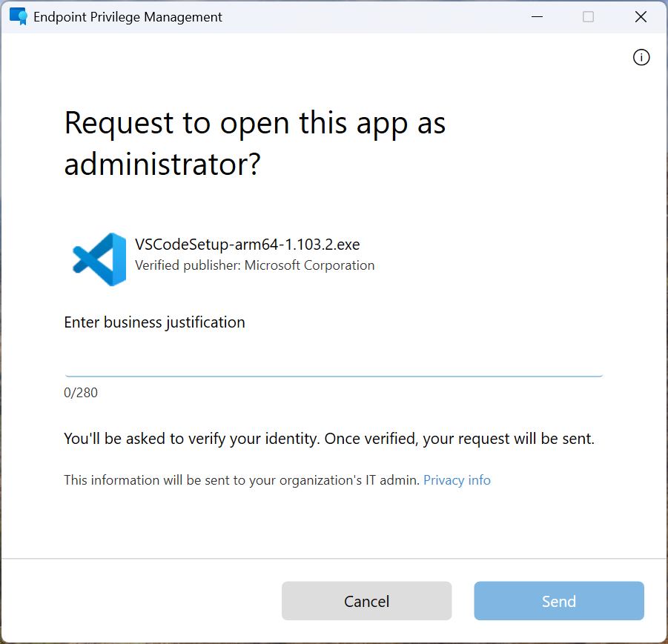668x644 pixels.
Task: Click the Endpoint Privilege Management title bar icon
Action: pos(19,16)
